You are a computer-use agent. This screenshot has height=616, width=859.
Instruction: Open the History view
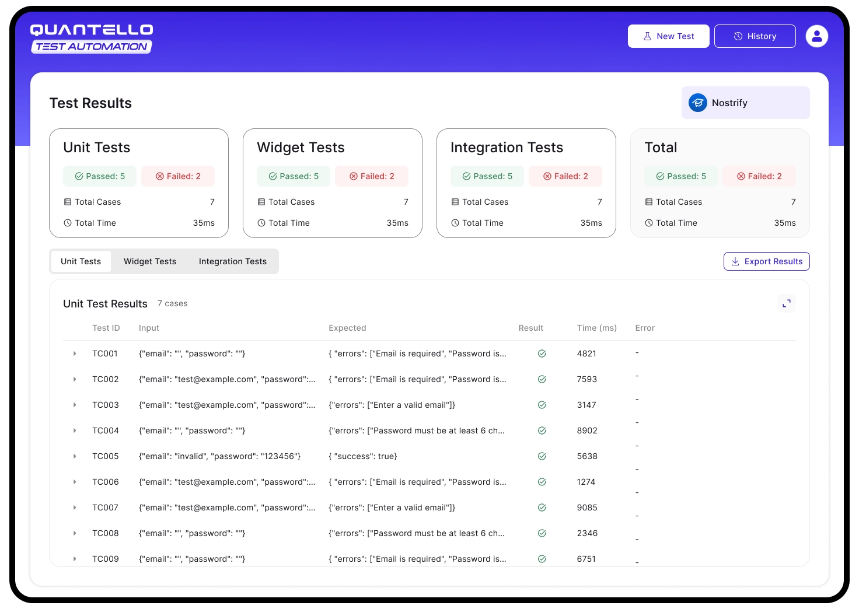click(x=755, y=36)
